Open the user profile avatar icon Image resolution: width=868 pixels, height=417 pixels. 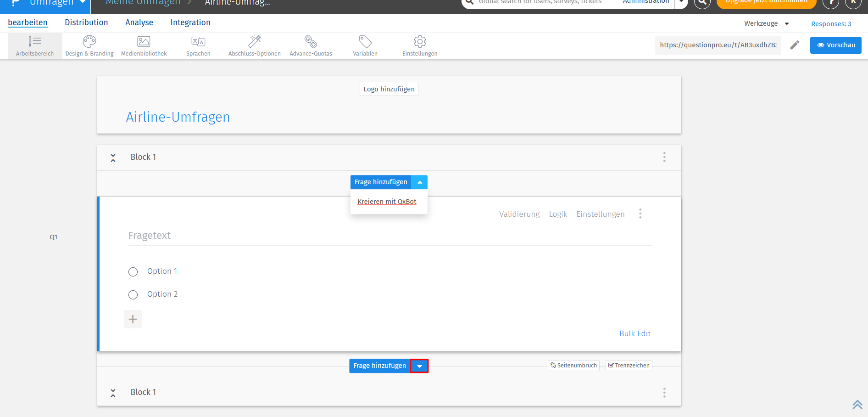[853, 2]
